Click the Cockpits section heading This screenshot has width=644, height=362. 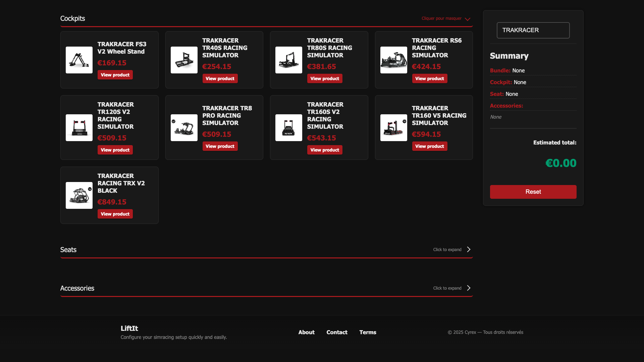[72, 18]
